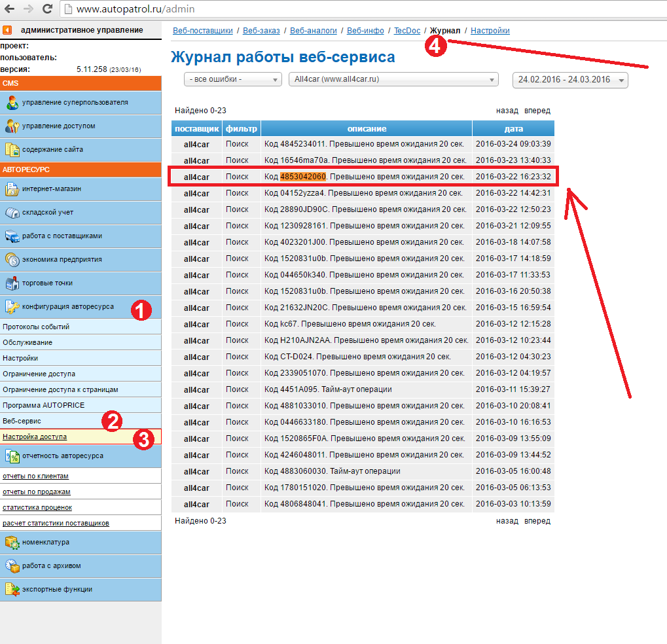
Task: Click складской учет icon
Action: coord(12,212)
